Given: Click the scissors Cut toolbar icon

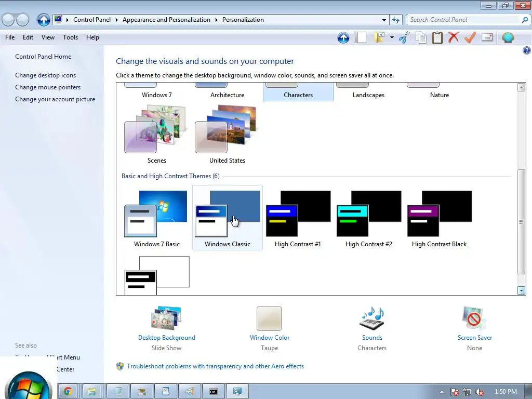Looking at the screenshot, I should tap(404, 37).
